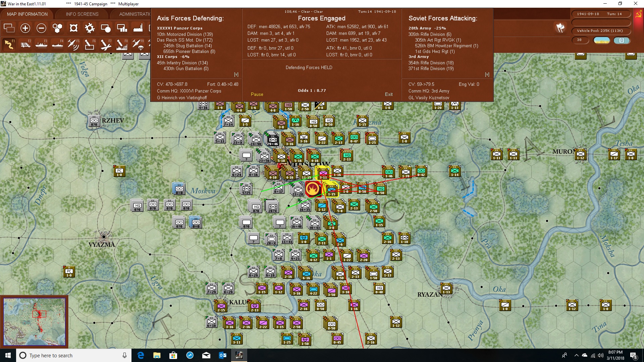Viewport: 644px width, 362px height.
Task: Toggle the factory display icon
Action: point(138,28)
